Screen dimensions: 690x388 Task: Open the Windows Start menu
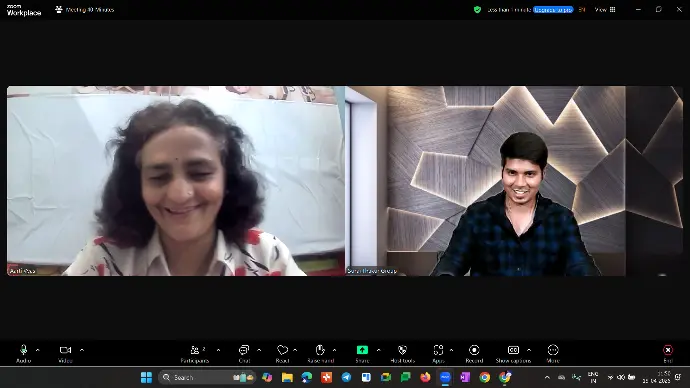pos(146,377)
